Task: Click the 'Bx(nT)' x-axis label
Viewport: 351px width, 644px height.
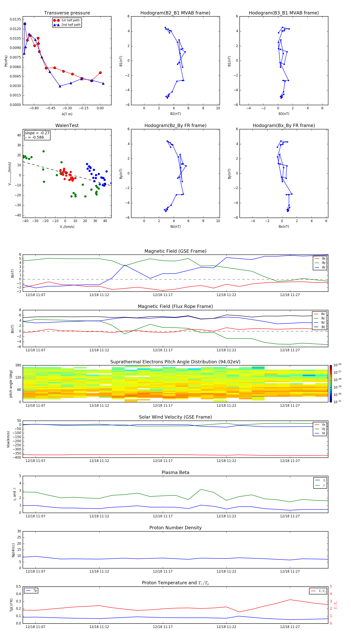Action: 284,227
